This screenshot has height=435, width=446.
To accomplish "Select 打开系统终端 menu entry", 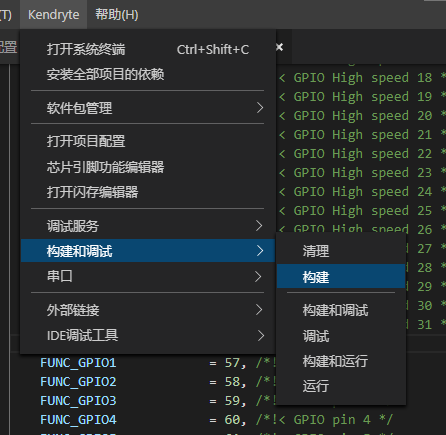I will tap(148, 49).
